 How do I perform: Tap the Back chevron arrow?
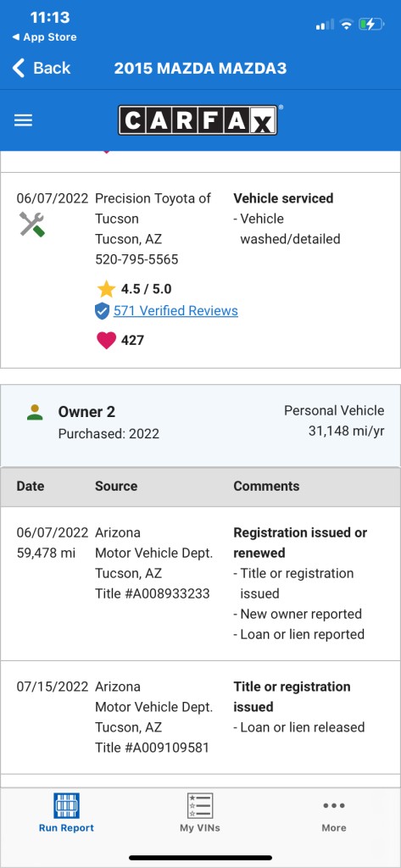click(x=19, y=68)
